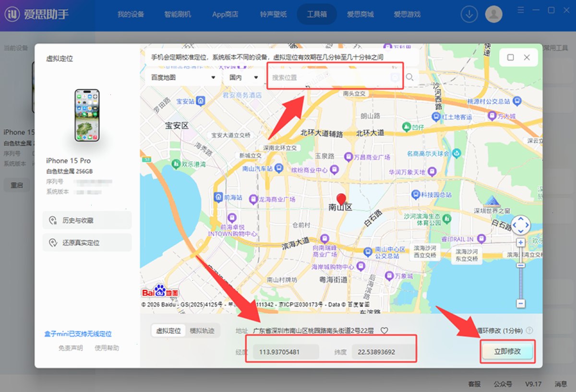Viewport: 576px width, 392px height.
Task: Click the 前海站 station marker on map
Action: [x=218, y=198]
